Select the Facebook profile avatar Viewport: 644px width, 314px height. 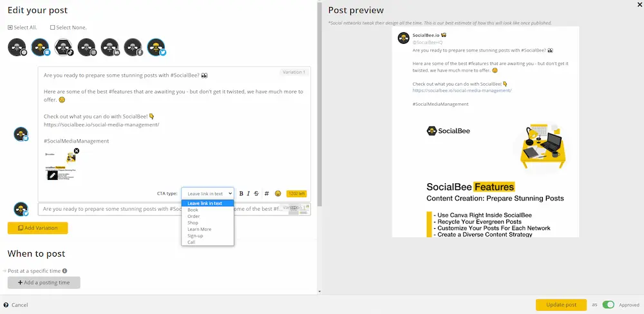pyautogui.click(x=133, y=47)
